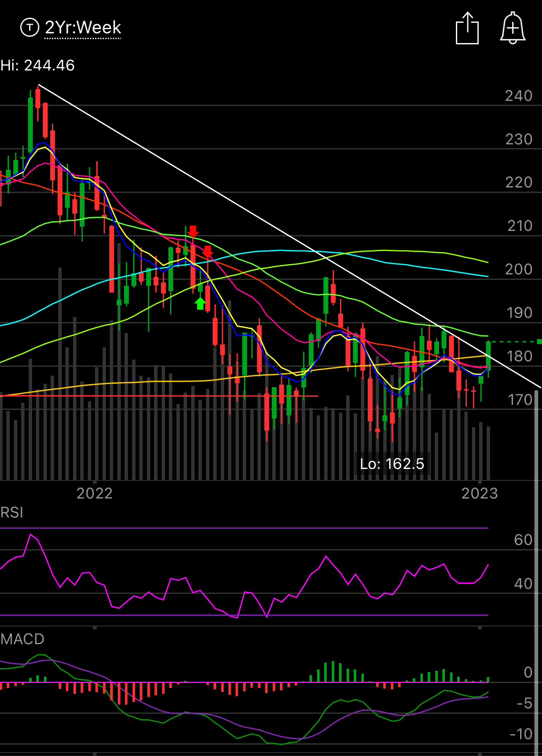Tap the 2022 date axis label
The height and width of the screenshot is (756, 542).
95,493
